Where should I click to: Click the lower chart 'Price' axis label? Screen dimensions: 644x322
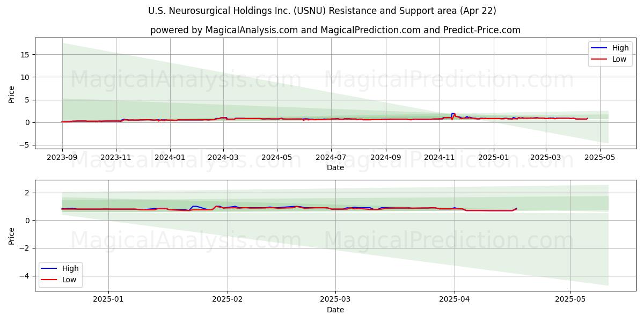12,236
